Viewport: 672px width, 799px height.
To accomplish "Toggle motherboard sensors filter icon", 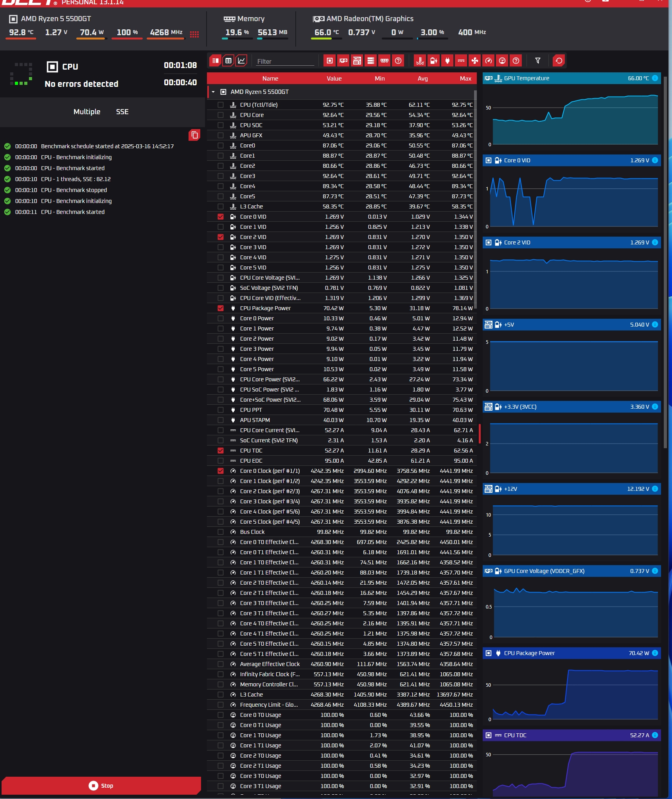I will point(357,61).
